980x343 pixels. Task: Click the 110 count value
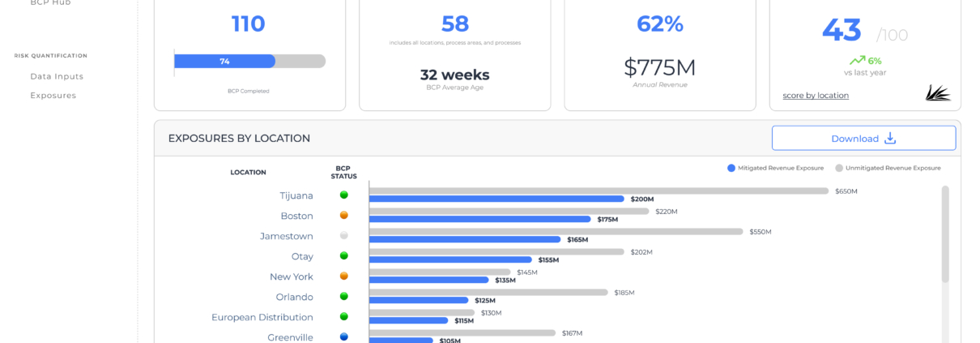[248, 24]
